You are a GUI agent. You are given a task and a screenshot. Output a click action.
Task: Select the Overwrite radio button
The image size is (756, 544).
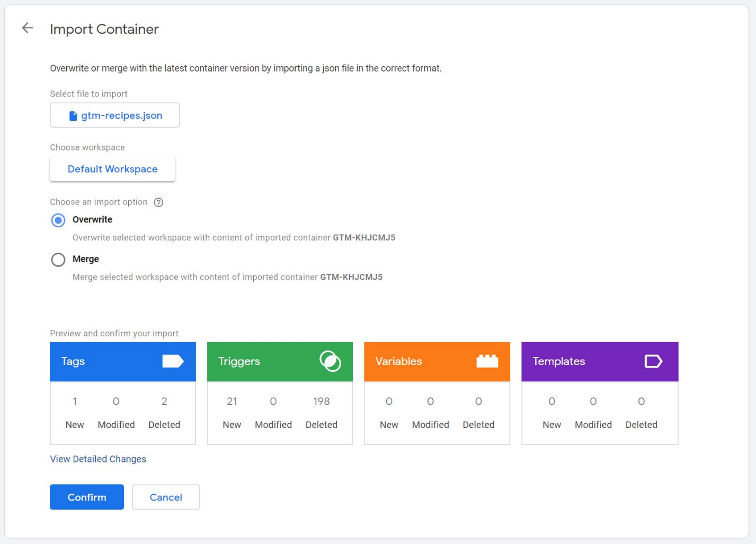pos(58,220)
